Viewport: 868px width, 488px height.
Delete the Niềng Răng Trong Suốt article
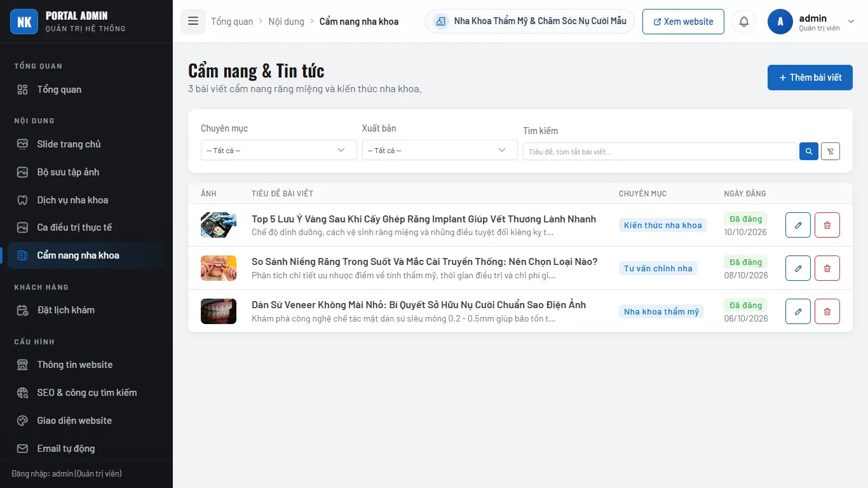coord(827,268)
